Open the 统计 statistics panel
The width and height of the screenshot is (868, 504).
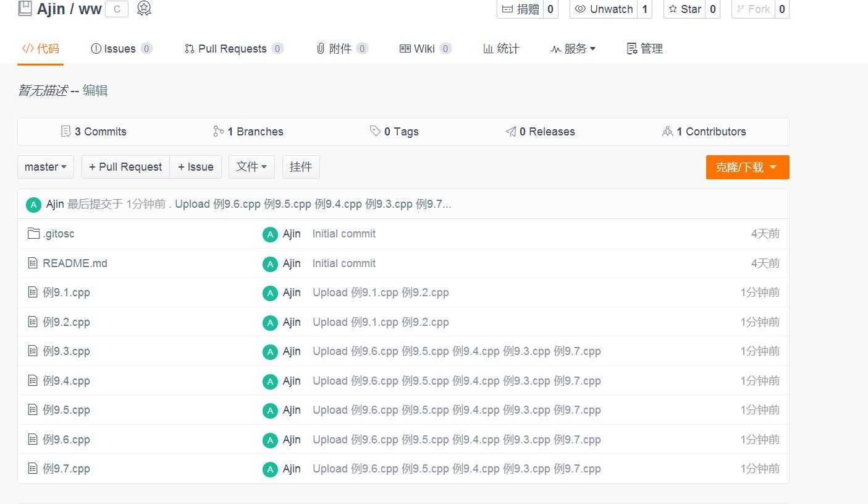501,48
